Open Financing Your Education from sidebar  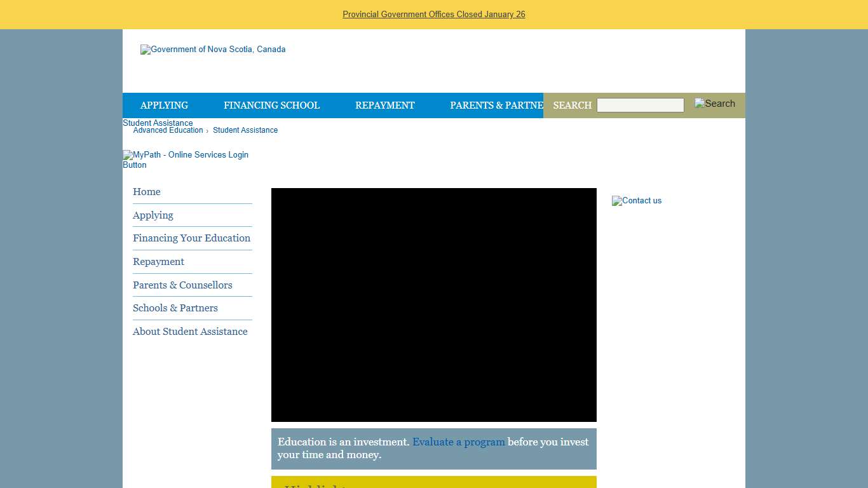pos(191,238)
